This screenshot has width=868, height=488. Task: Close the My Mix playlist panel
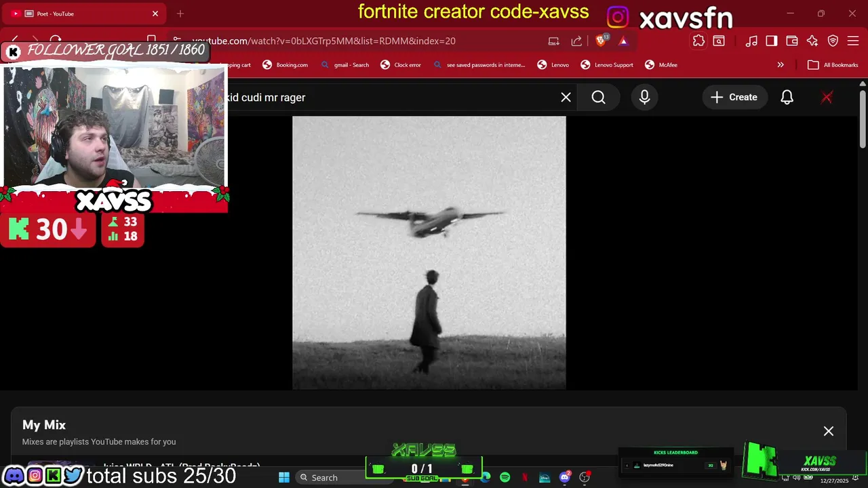829,431
